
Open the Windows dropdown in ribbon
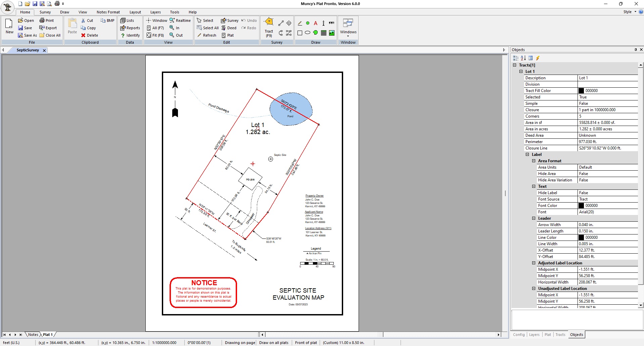[x=348, y=28]
